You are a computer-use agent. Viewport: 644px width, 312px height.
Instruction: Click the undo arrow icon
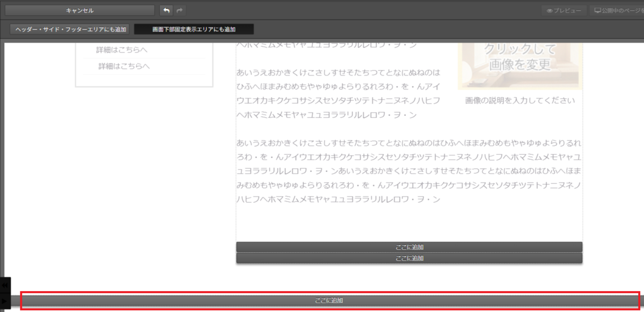coord(166,10)
